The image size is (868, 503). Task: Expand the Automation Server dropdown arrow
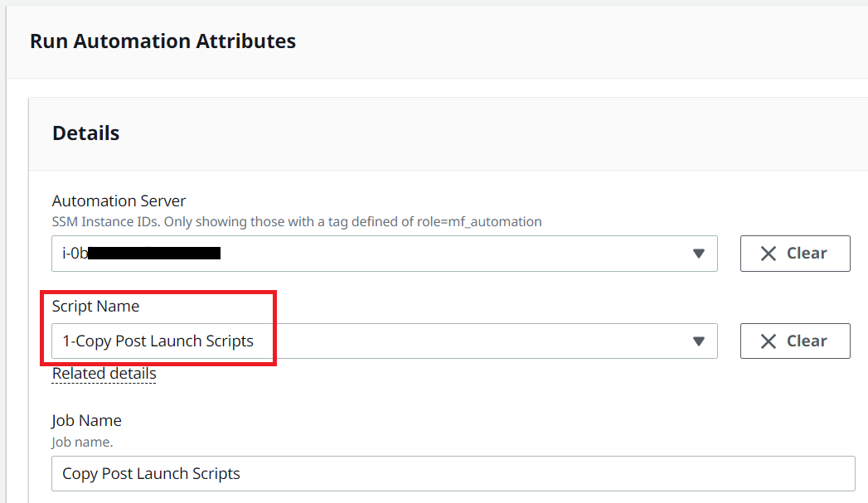pyautogui.click(x=699, y=254)
